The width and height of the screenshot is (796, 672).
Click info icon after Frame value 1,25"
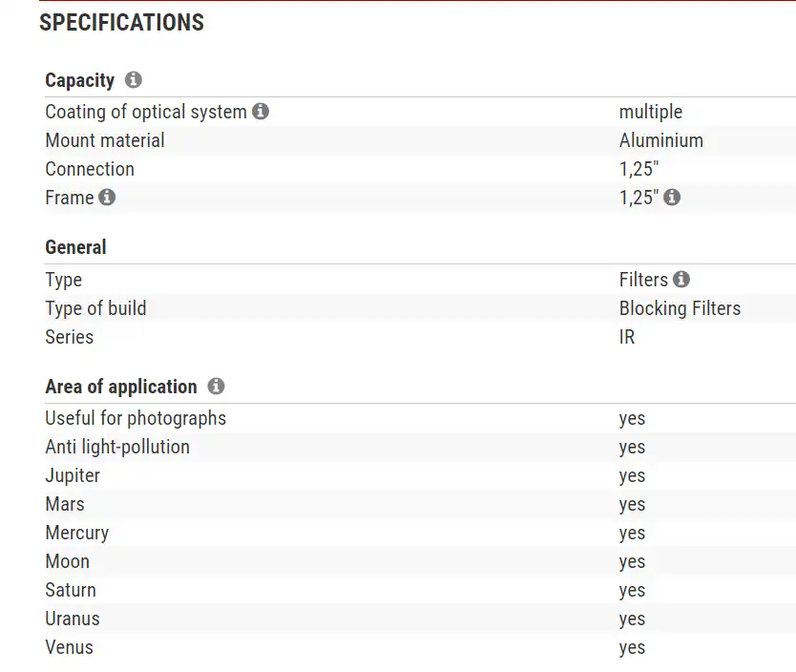[x=672, y=198]
